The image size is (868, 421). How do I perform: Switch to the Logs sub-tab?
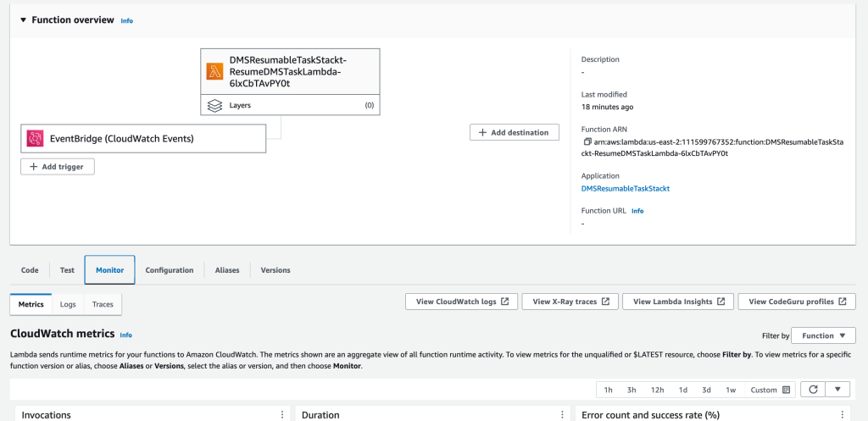point(68,304)
